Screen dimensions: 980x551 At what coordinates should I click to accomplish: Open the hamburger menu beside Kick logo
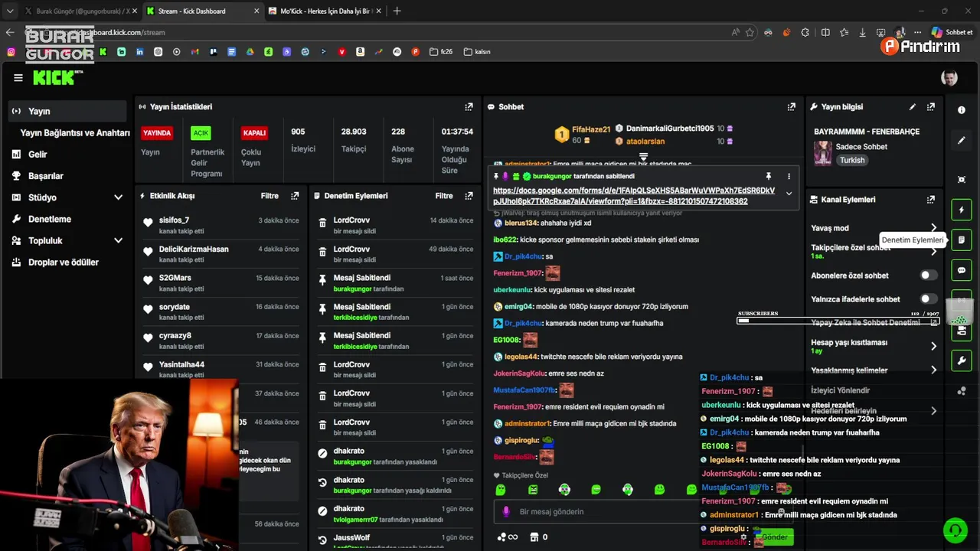pos(18,78)
